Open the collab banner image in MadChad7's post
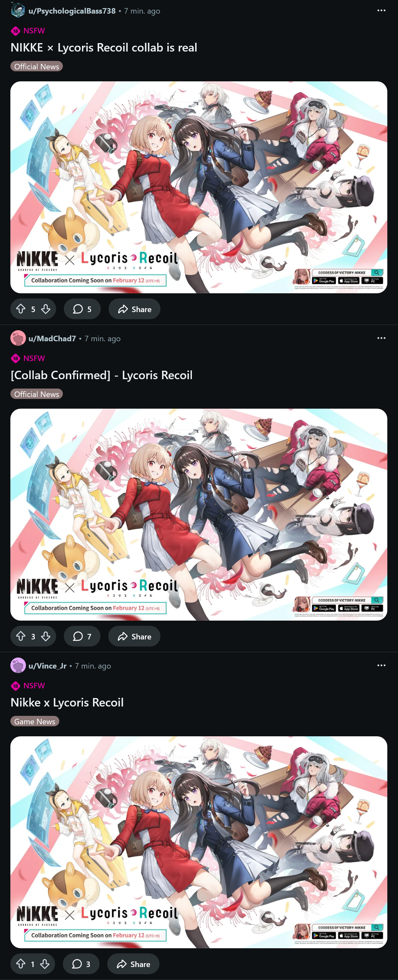Viewport: 398px width, 980px height. click(199, 514)
